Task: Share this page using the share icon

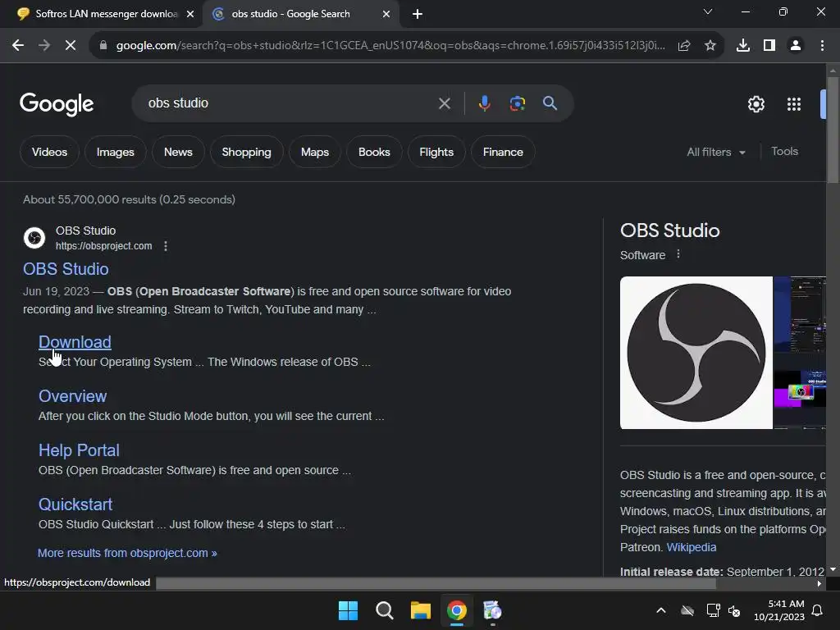Action: tap(684, 46)
